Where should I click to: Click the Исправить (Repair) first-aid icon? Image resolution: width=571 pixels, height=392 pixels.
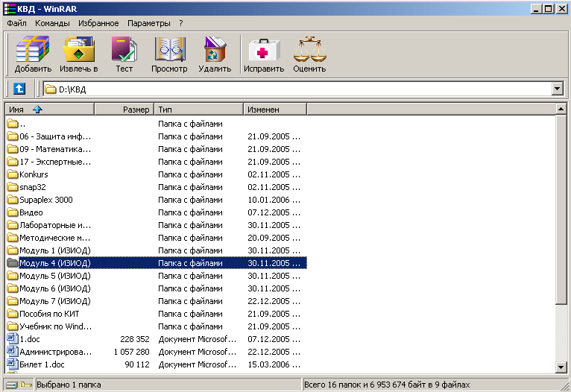264,50
